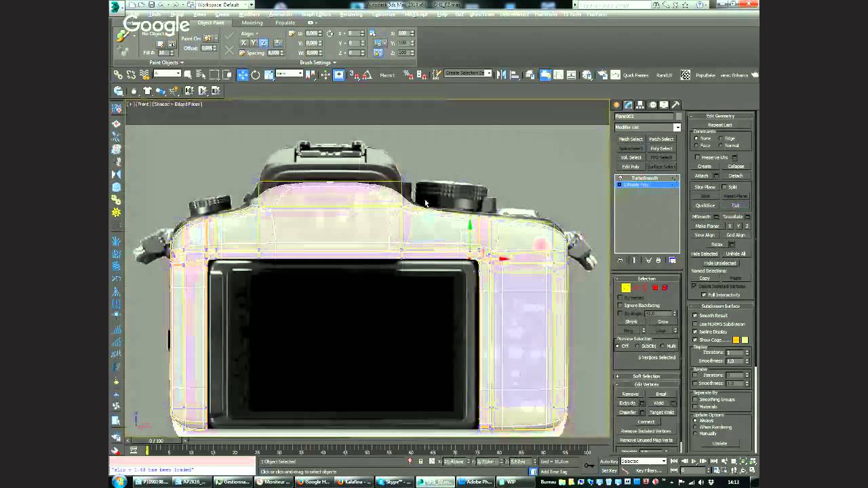Enable Use NURMS Subdivision checkbox
868x488 pixels.
695,324
